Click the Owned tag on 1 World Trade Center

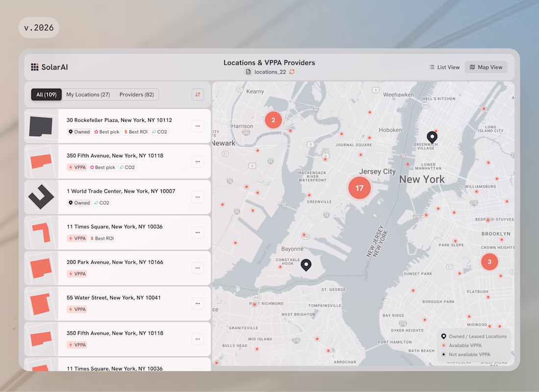coord(79,203)
